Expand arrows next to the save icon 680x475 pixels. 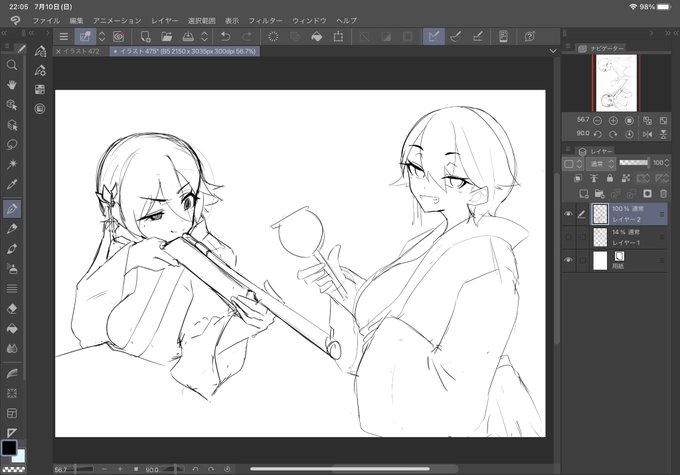(205, 36)
